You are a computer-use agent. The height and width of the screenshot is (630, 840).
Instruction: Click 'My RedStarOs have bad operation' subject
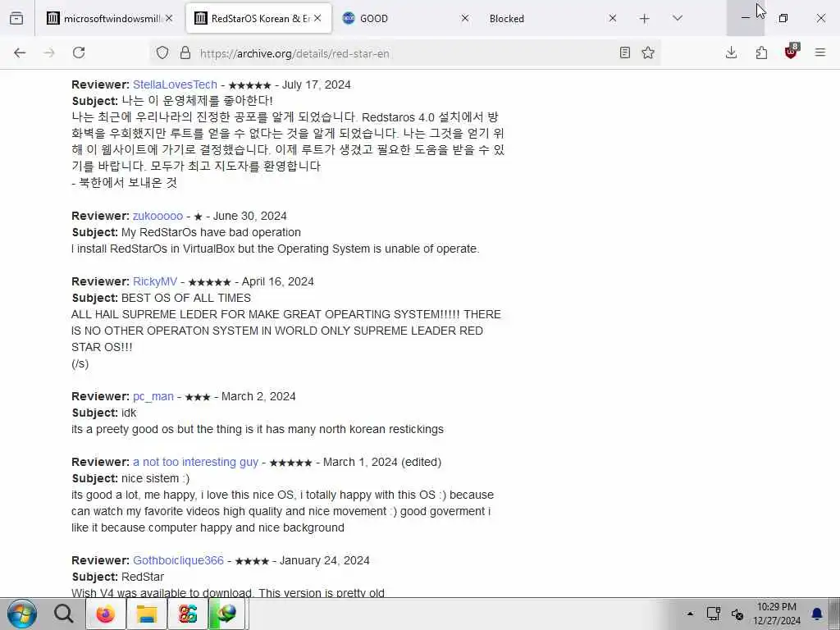211,232
